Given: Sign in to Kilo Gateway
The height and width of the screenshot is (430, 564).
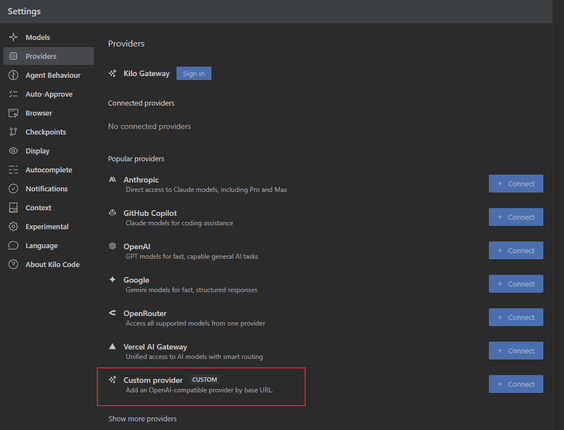Looking at the screenshot, I should pos(194,73).
